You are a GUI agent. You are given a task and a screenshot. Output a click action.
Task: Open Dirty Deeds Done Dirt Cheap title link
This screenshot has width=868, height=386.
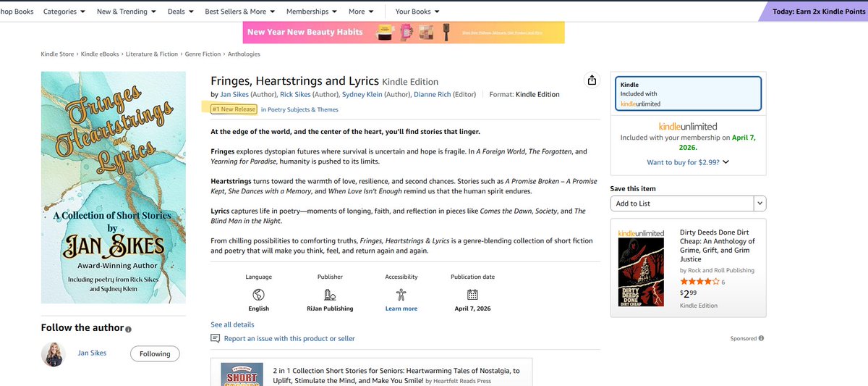[x=717, y=246]
